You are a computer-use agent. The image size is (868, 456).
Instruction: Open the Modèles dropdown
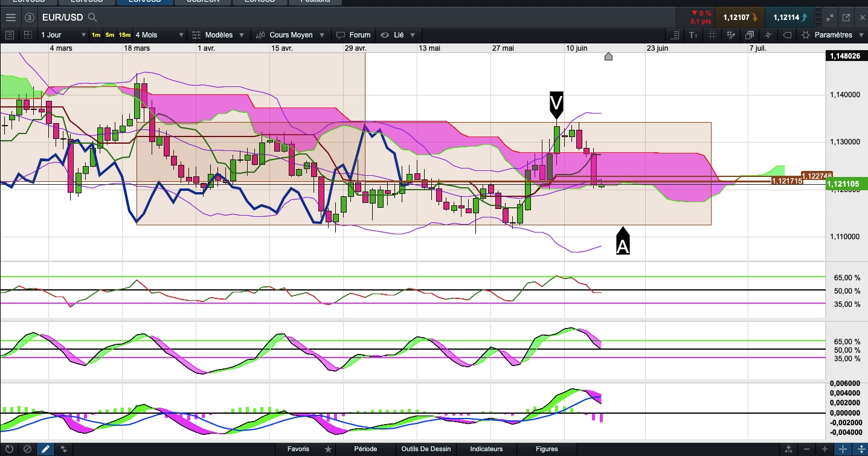(218, 35)
